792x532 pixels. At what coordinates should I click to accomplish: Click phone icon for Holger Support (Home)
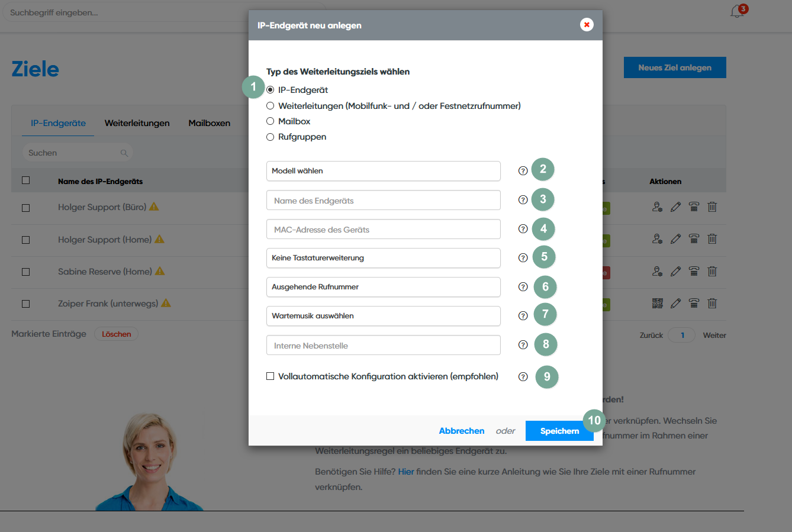point(694,239)
